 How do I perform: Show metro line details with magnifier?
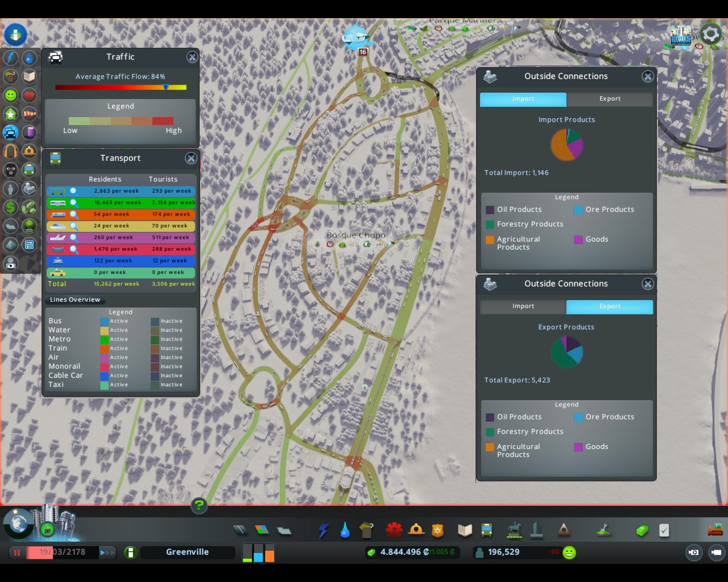(73, 203)
